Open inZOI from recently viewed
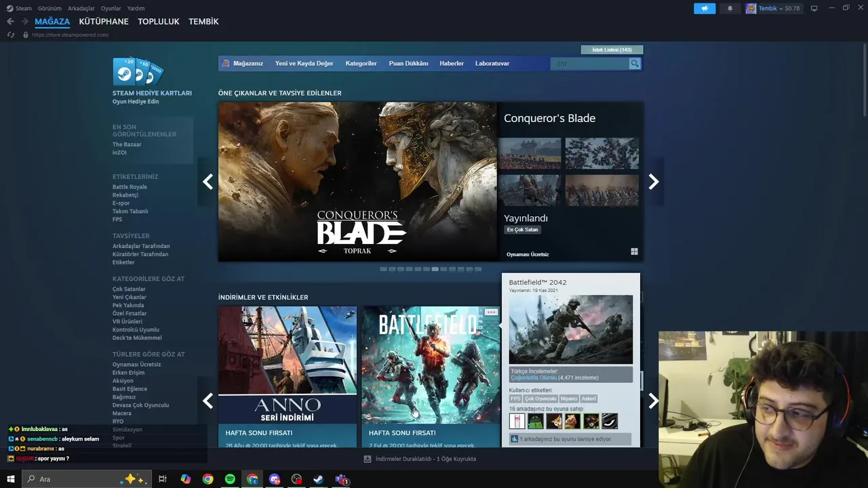Image resolution: width=868 pixels, height=488 pixels. (119, 152)
